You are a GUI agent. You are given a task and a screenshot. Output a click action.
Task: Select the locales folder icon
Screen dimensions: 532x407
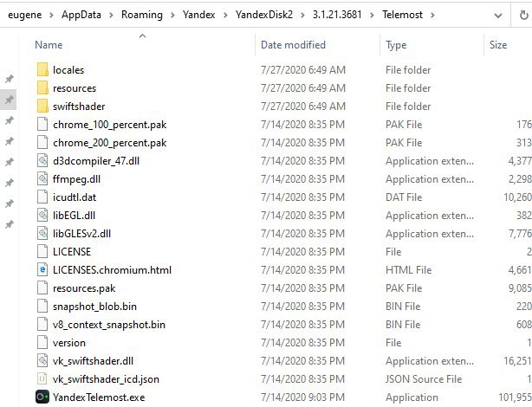click(42, 69)
